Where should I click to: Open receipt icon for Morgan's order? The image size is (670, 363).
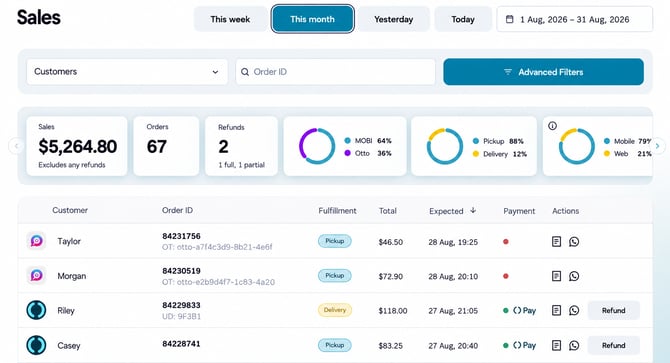556,276
